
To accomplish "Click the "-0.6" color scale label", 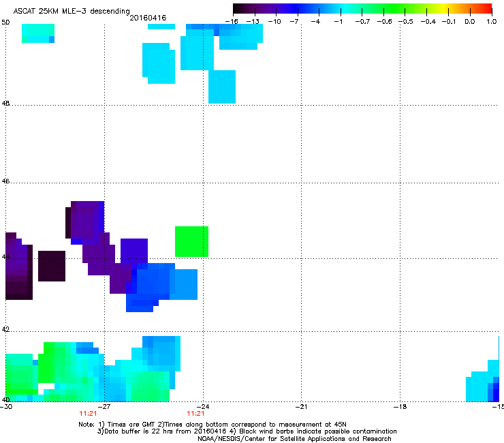I will pyautogui.click(x=384, y=22).
